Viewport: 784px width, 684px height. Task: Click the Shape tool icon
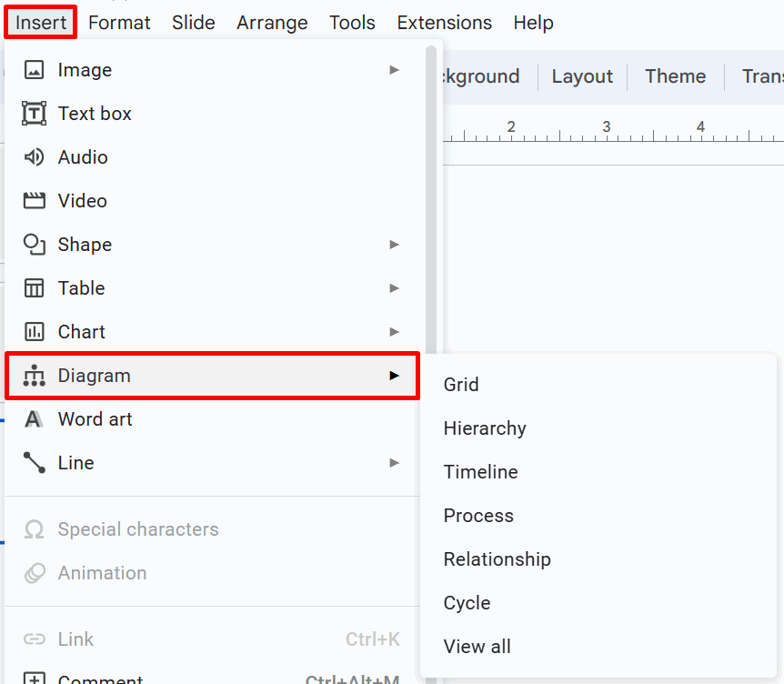point(34,244)
